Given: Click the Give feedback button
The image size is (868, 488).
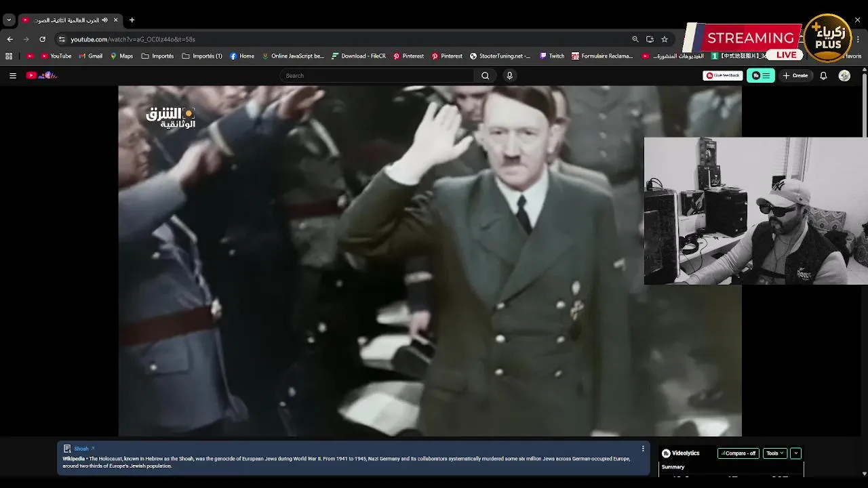Looking at the screenshot, I should [x=723, y=76].
